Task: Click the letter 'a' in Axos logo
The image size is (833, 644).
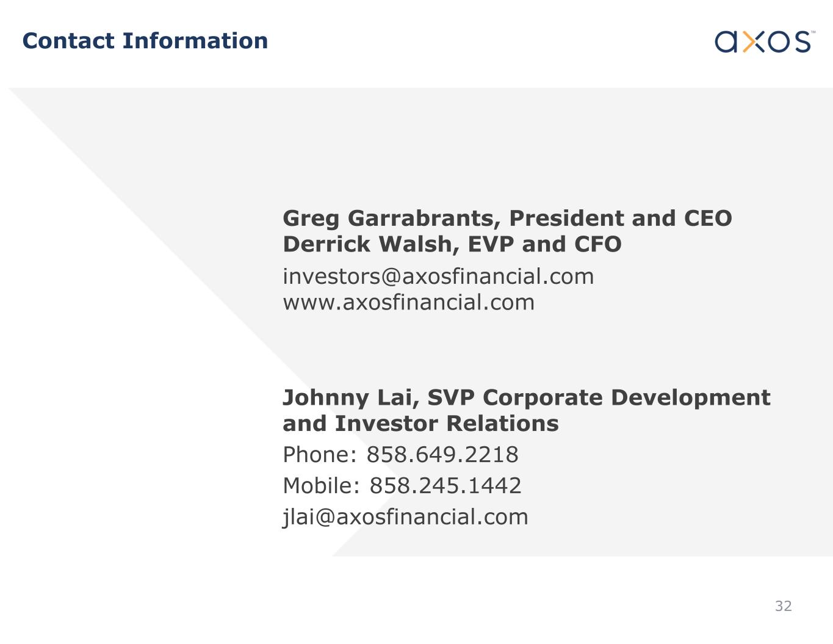Action: pos(726,42)
